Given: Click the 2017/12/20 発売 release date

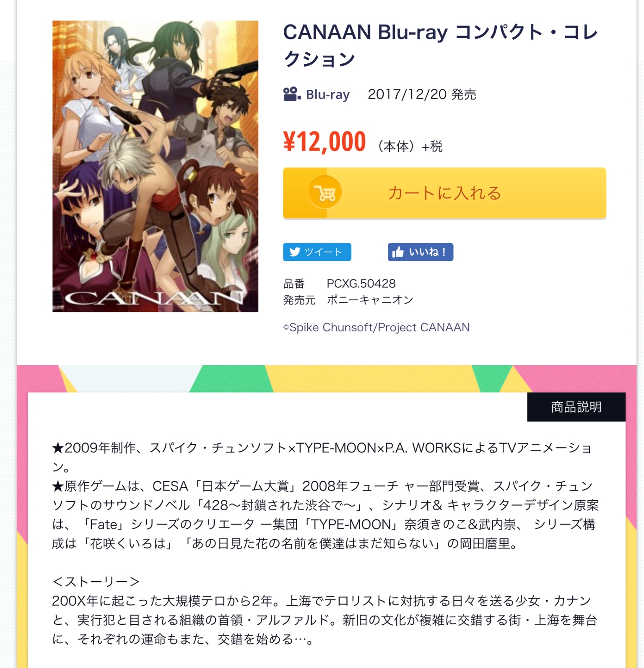Looking at the screenshot, I should (422, 94).
